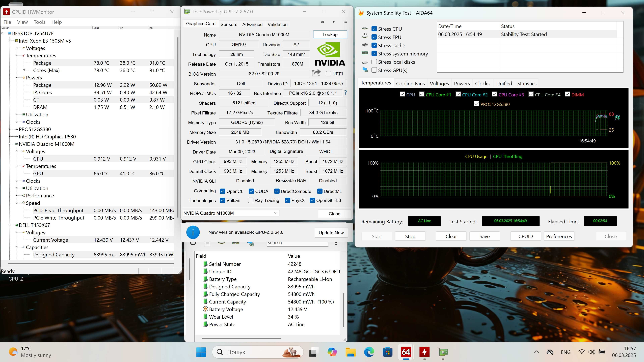Click the HWMonitor horizontal scrollbar
Image resolution: width=644 pixels, height=362 pixels.
pos(91,264)
